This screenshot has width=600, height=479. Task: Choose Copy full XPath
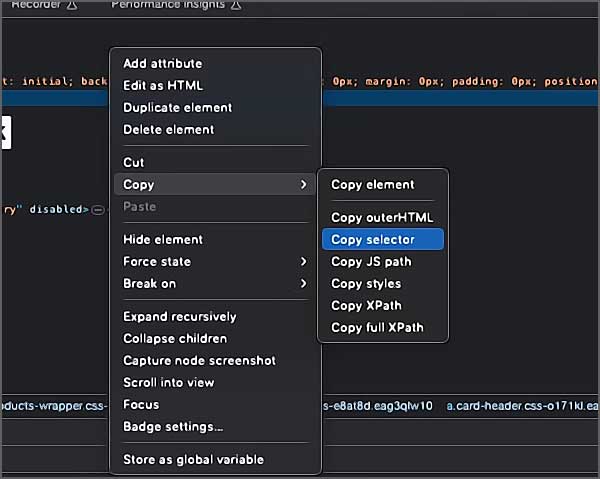click(383, 327)
